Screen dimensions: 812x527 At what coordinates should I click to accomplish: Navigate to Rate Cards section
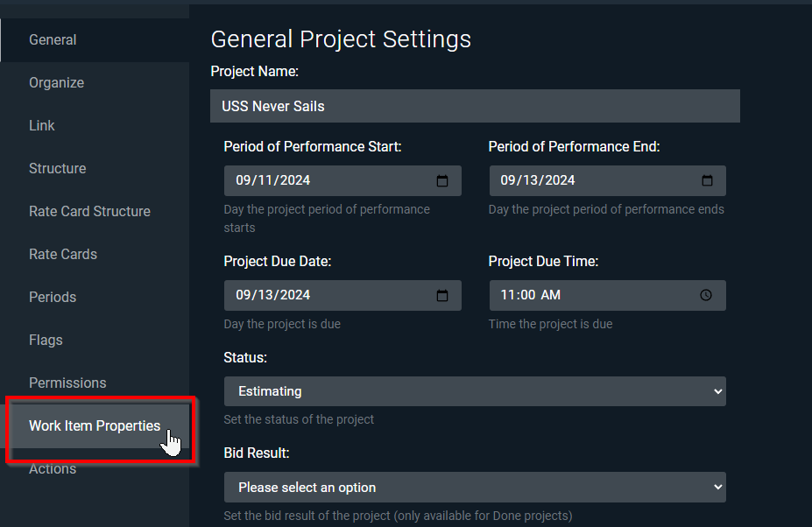pyautogui.click(x=63, y=255)
